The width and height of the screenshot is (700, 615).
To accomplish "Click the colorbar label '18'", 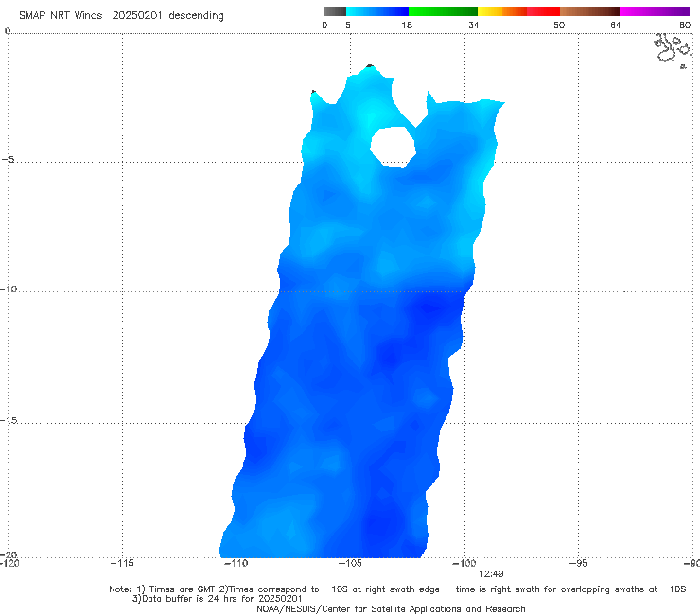I will click(x=407, y=25).
